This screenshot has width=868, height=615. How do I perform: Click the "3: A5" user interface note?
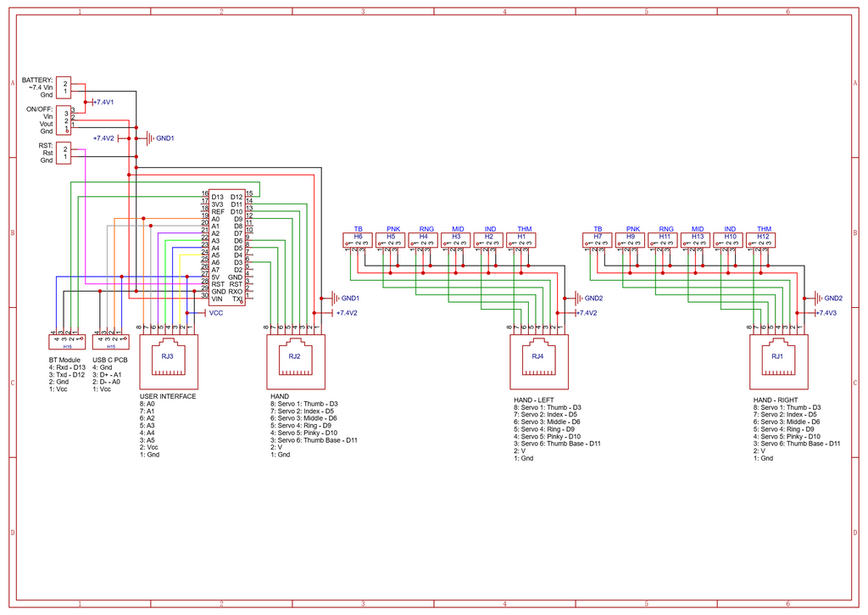click(147, 440)
